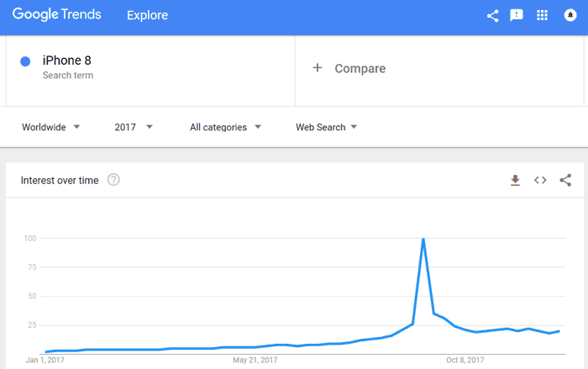Click the Interest over time heading

[x=60, y=180]
